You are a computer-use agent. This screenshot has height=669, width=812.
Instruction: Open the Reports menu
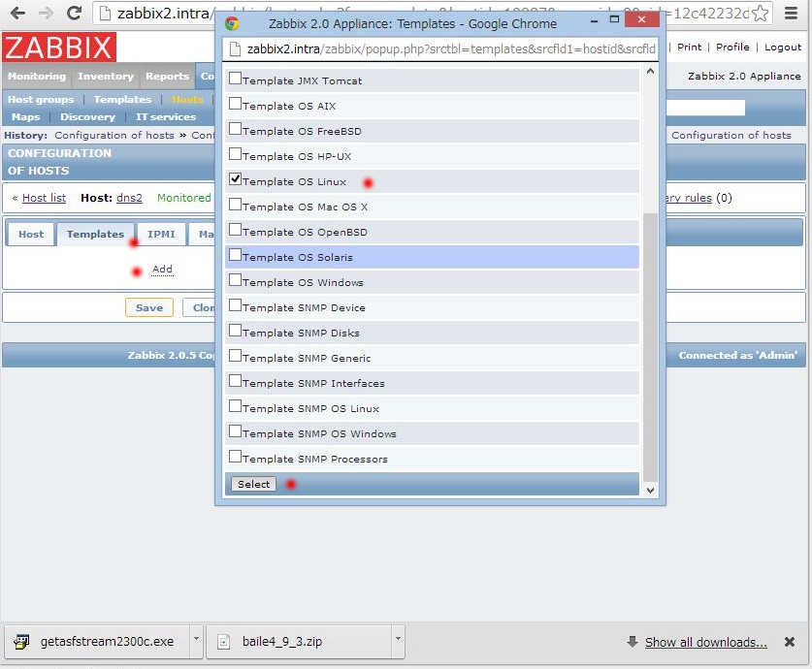point(167,76)
